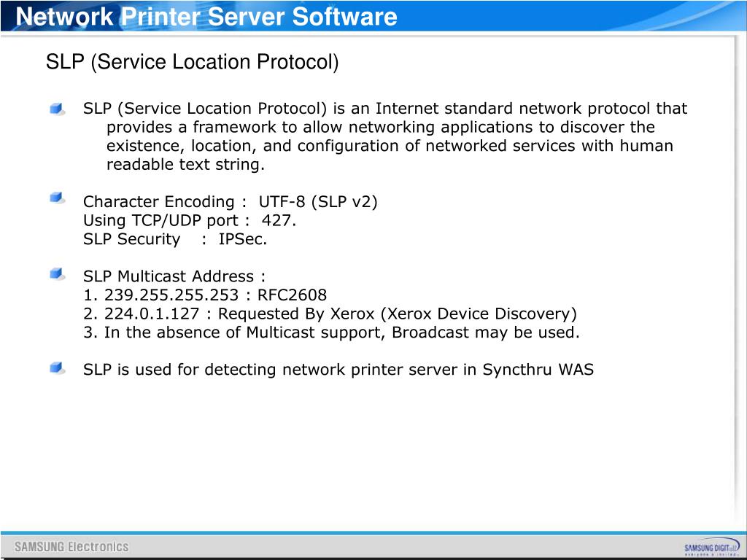Click the Network Printer Server Software title

pyautogui.click(x=206, y=16)
